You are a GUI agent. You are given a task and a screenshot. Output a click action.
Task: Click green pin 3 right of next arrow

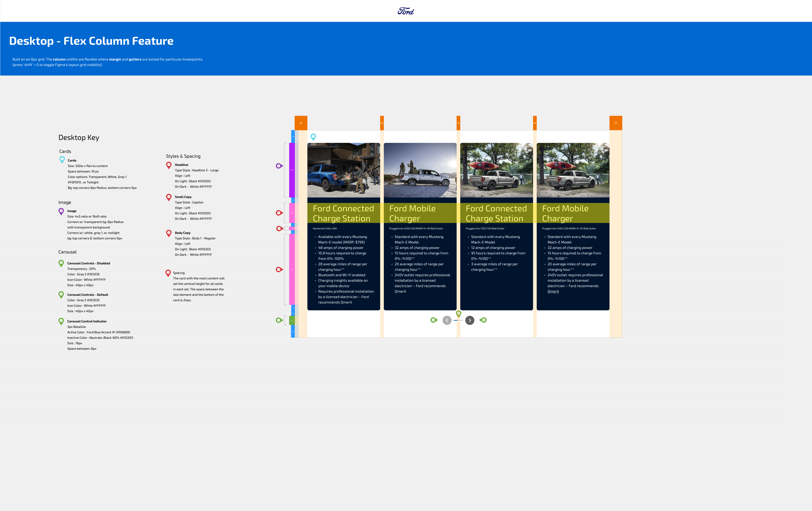483,320
